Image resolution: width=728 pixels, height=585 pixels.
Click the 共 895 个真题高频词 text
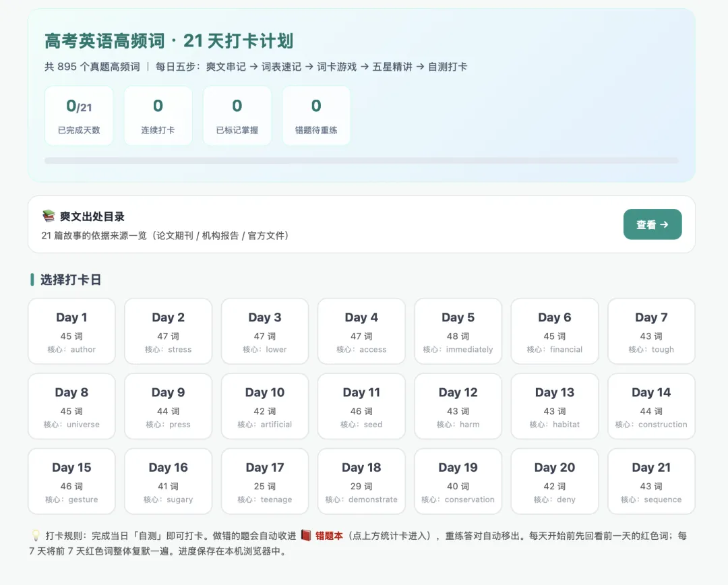point(92,67)
